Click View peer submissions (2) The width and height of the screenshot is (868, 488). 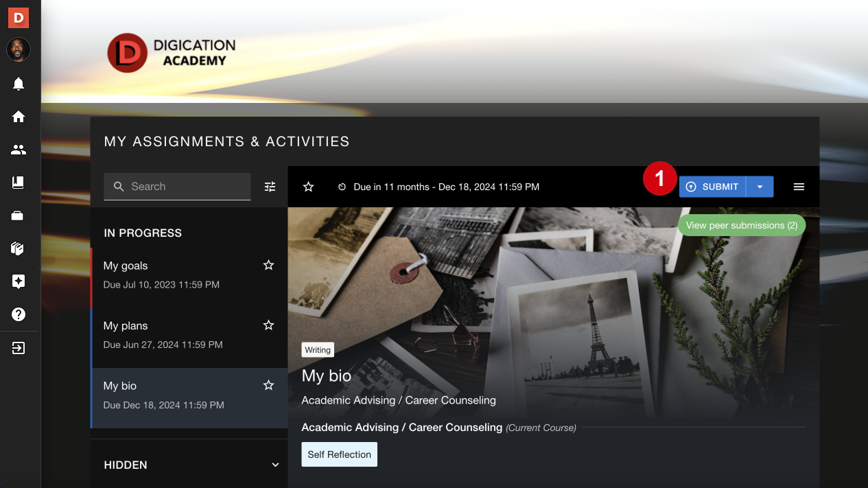click(x=742, y=225)
